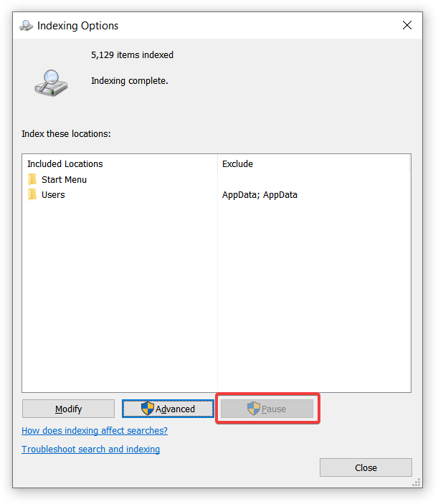Click the AppData; AppData exclude entry
The image size is (438, 504).
tap(260, 195)
